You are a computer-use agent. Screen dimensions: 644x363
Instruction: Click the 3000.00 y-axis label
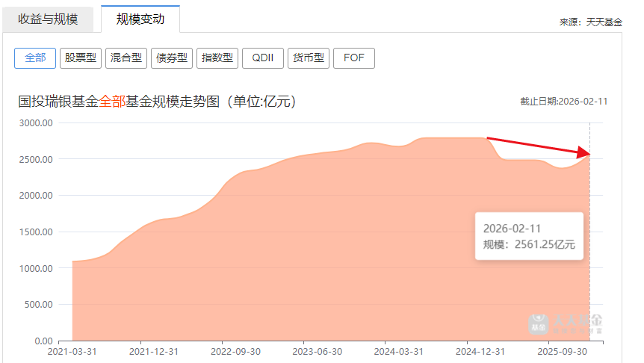(34, 122)
